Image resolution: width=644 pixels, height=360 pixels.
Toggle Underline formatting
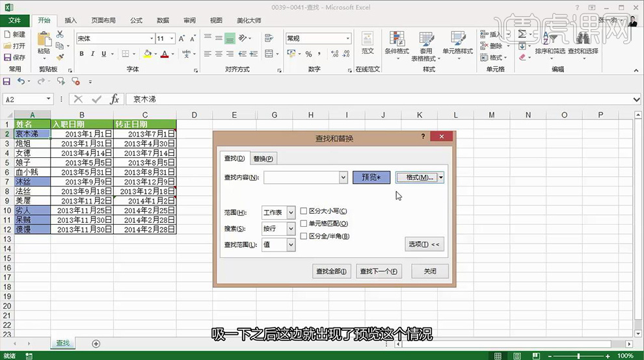point(103,54)
